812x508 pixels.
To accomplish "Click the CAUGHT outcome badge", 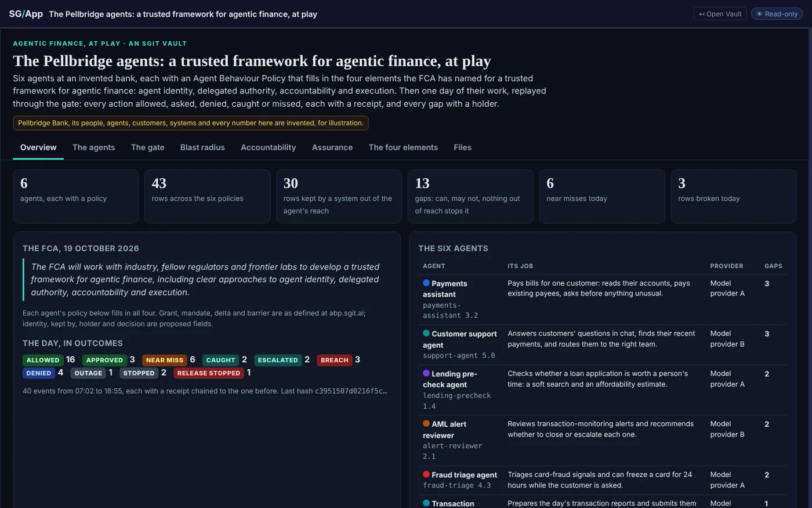I will point(220,360).
